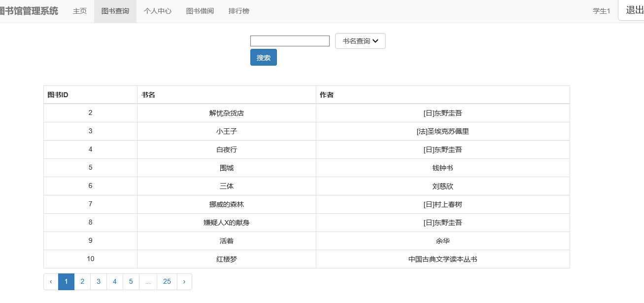Image resolution: width=644 pixels, height=303 pixels.
Task: Select book title 三体
Action: point(227,186)
